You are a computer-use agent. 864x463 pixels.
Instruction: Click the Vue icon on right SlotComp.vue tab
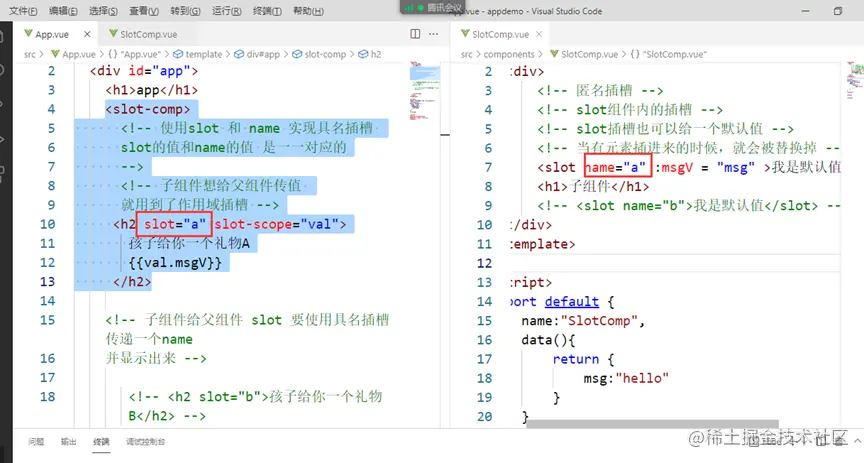[x=465, y=34]
